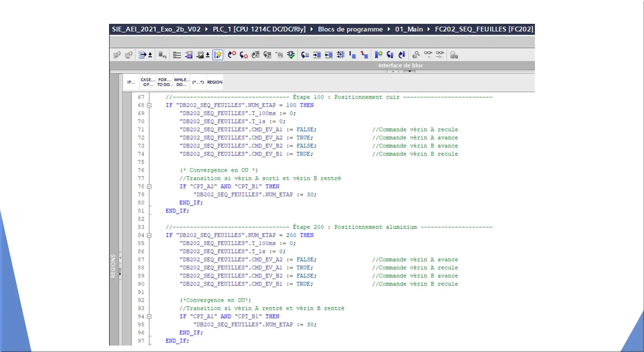The image size is (644, 352).
Task: Select FC202_SEQ_FEUILLES [FC202] breadcrumb
Action: tap(484, 29)
